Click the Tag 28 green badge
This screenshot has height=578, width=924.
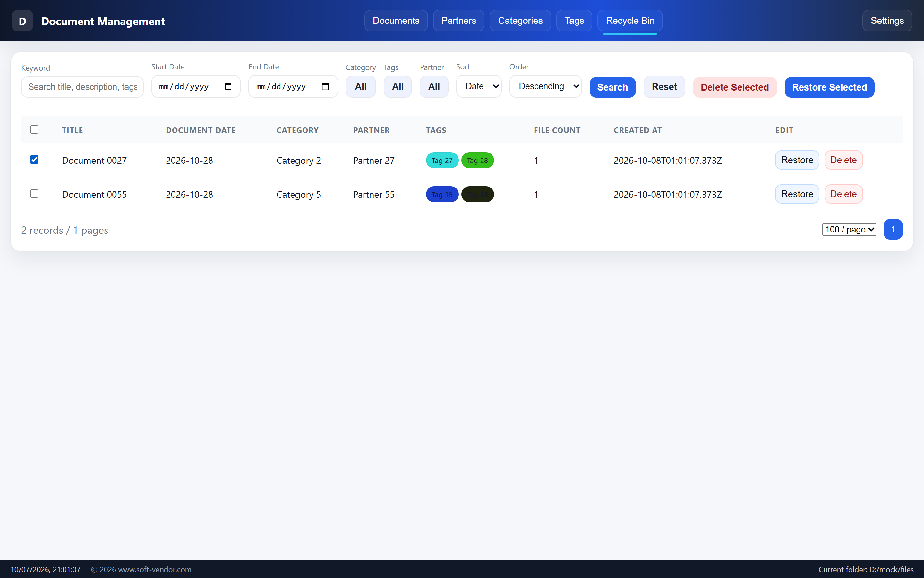(x=477, y=161)
